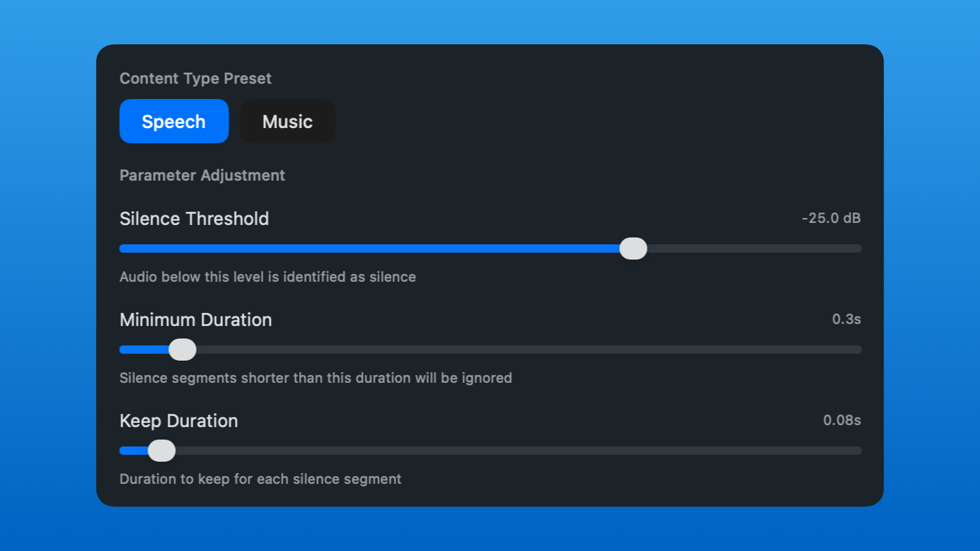Select the Music content preset

(x=287, y=121)
